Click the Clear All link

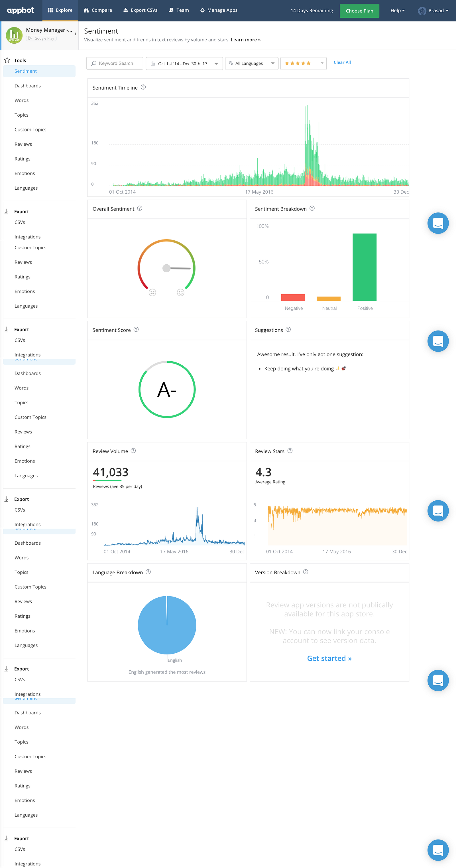pos(342,62)
